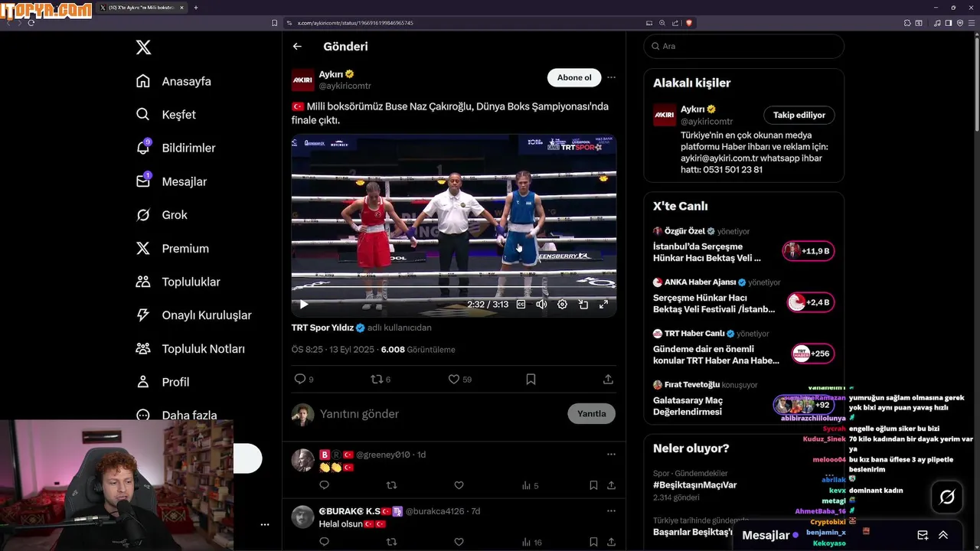
Task: Open the account switcher three dots
Action: point(265,525)
